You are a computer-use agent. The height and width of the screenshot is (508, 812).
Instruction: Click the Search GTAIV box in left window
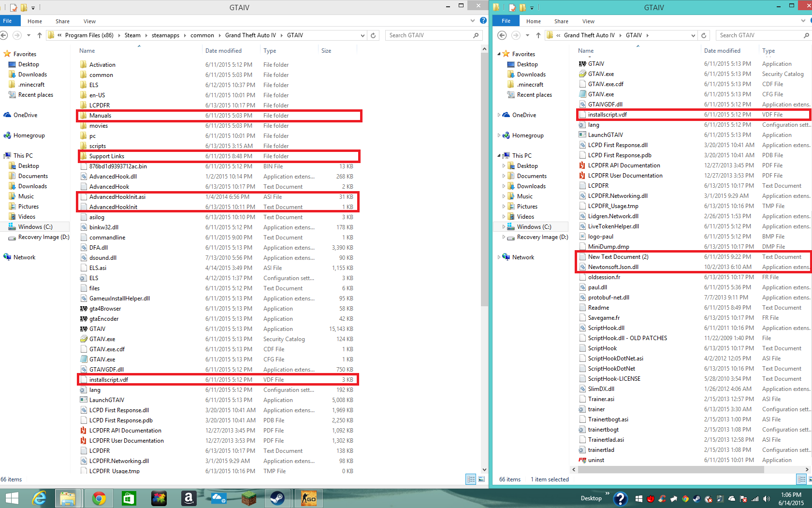429,35
